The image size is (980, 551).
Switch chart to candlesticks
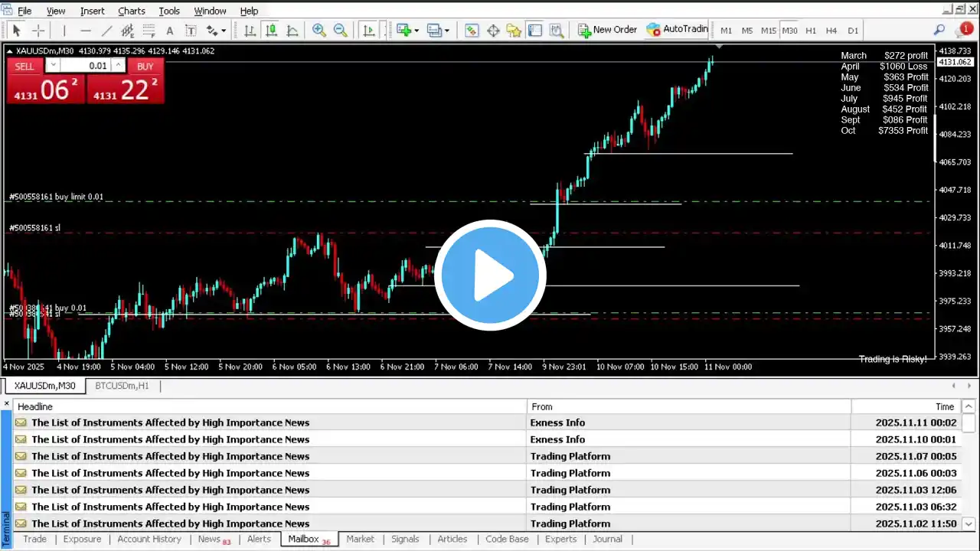[x=271, y=31]
